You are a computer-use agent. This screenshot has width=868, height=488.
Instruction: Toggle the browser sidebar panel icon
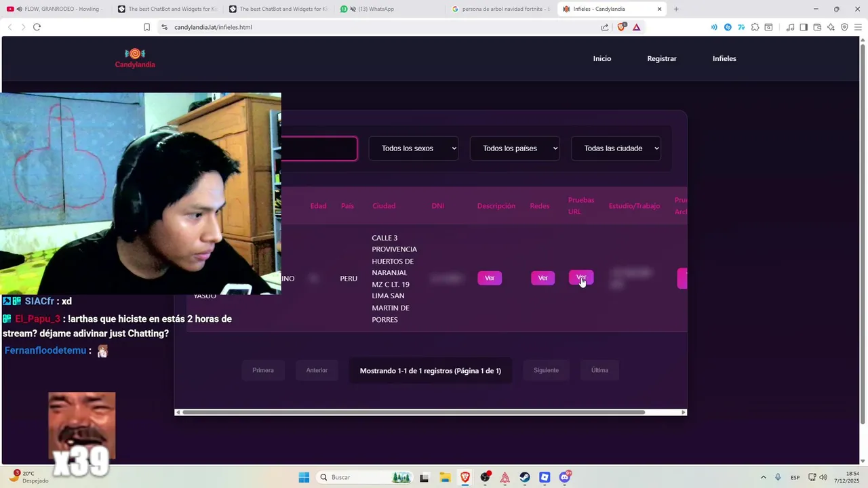click(804, 27)
